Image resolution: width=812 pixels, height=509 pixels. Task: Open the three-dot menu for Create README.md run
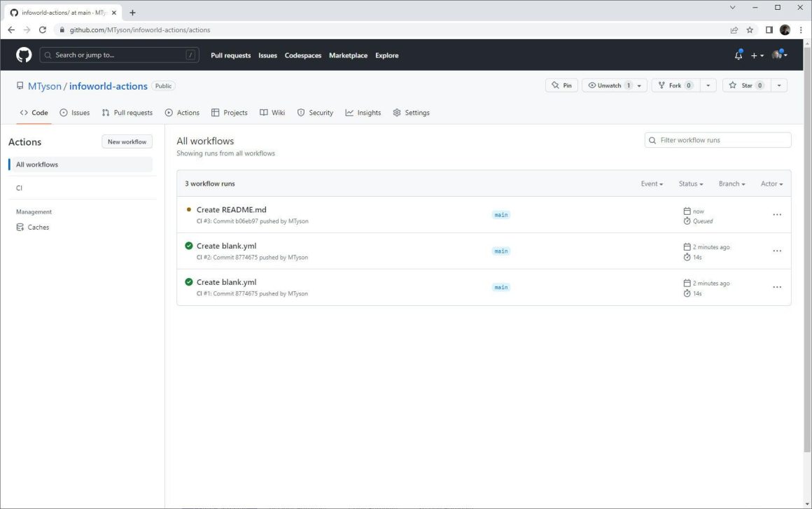pos(777,215)
